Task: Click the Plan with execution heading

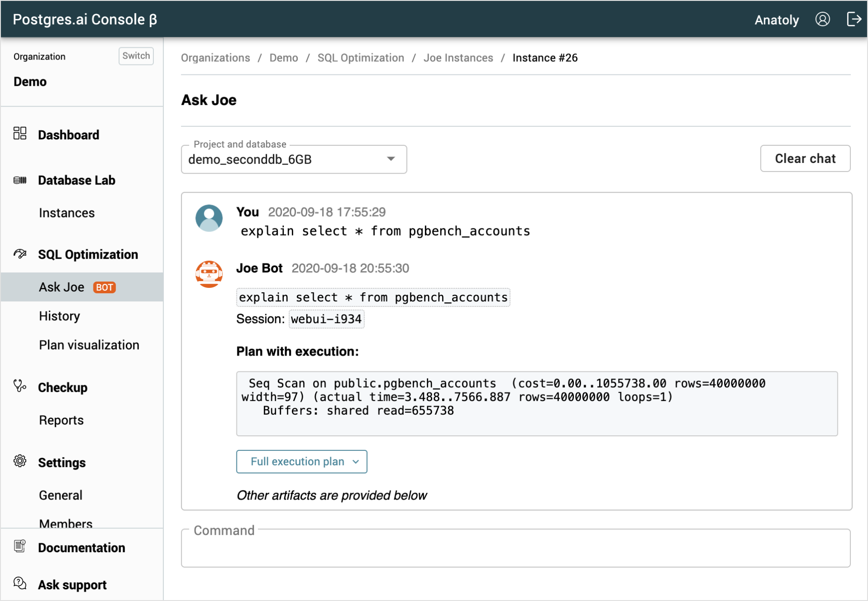Action: tap(297, 351)
